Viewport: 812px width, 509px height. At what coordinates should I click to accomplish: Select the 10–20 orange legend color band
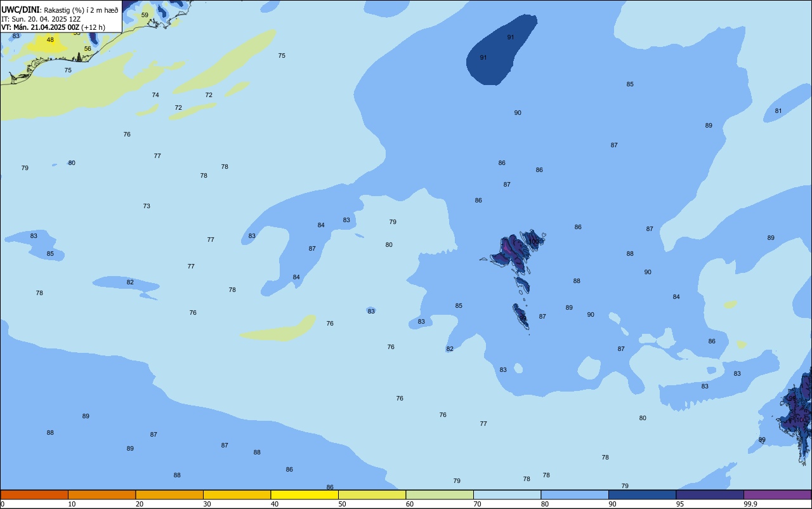101,494
